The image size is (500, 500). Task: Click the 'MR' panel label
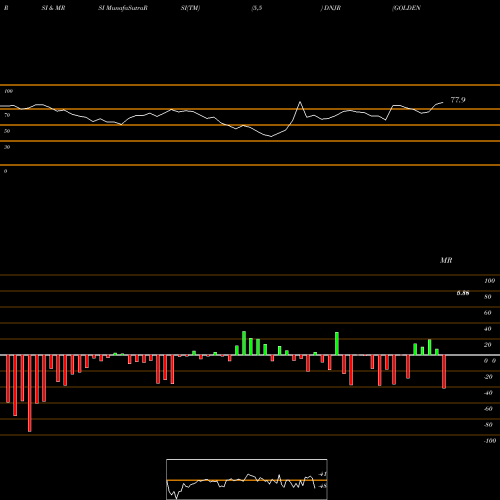click(x=446, y=260)
